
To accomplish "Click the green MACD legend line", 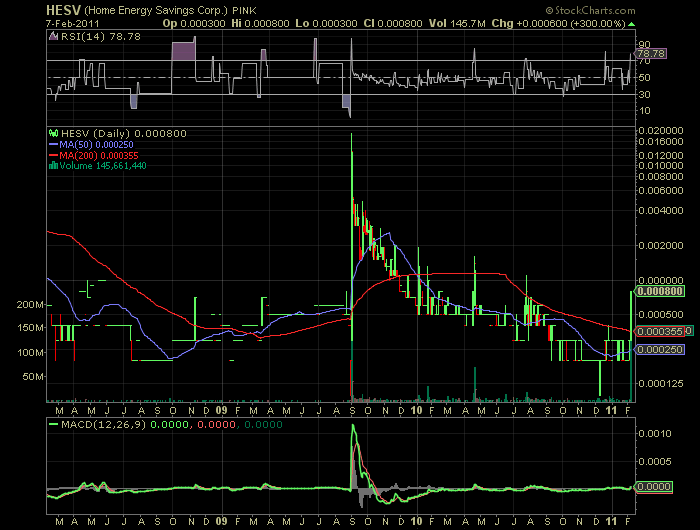I will tap(54, 425).
